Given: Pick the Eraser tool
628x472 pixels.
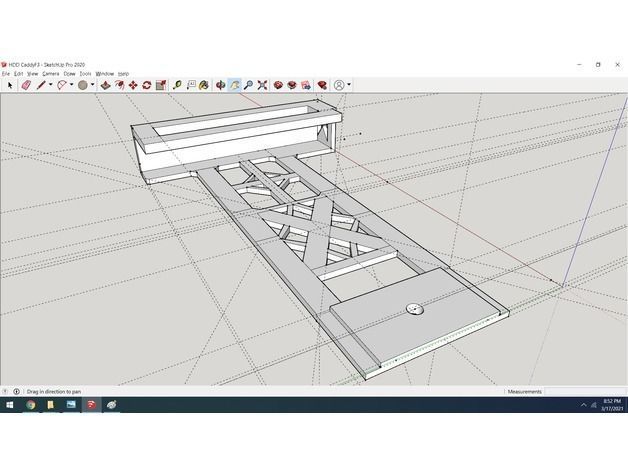Looking at the screenshot, I should point(26,85).
